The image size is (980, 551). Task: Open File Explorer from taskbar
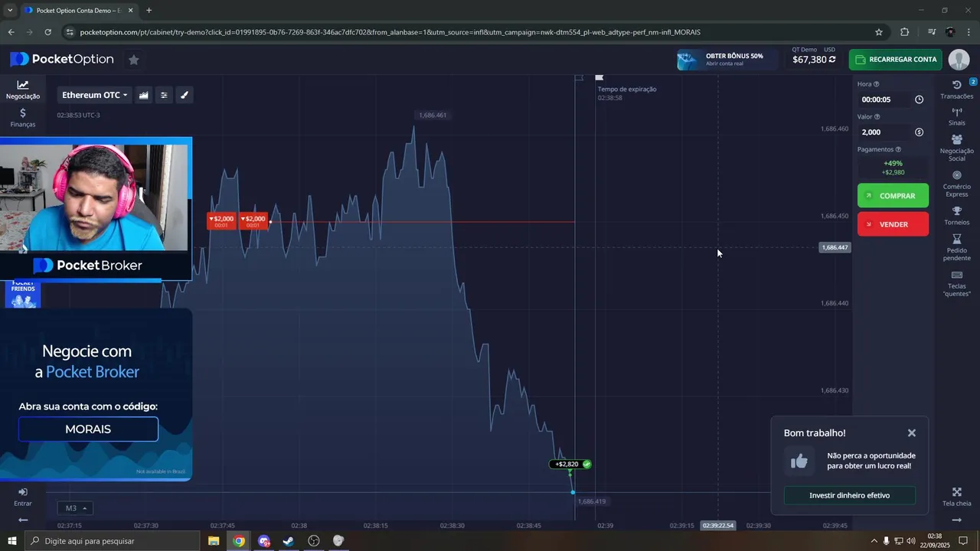[214, 541]
